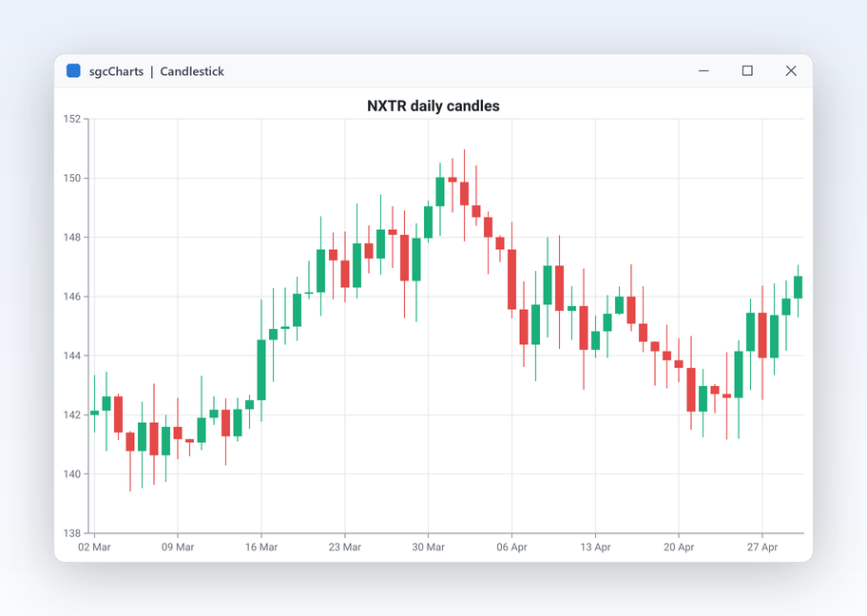The image size is (867, 616).
Task: Click the '148' price axis label
Action: [x=72, y=238]
